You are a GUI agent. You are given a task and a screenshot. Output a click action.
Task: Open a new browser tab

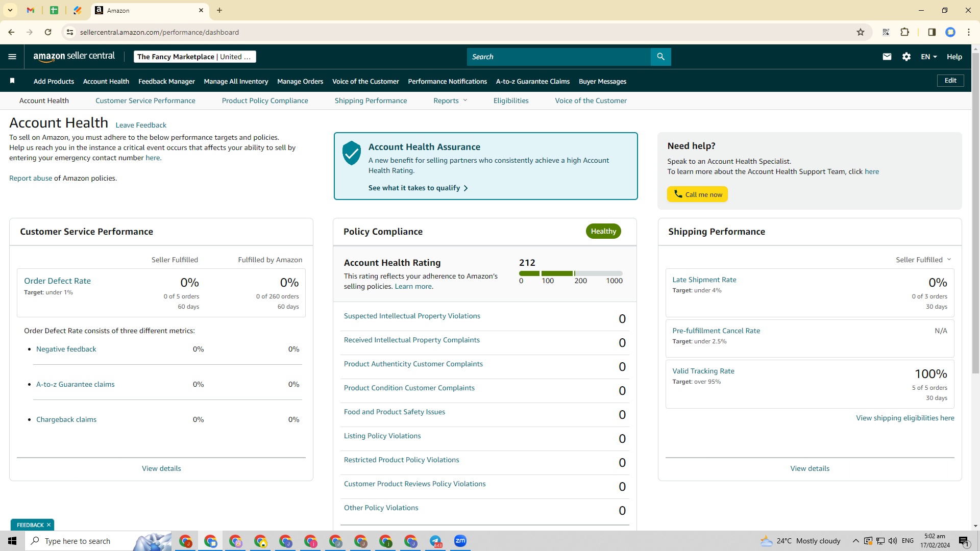point(219,10)
